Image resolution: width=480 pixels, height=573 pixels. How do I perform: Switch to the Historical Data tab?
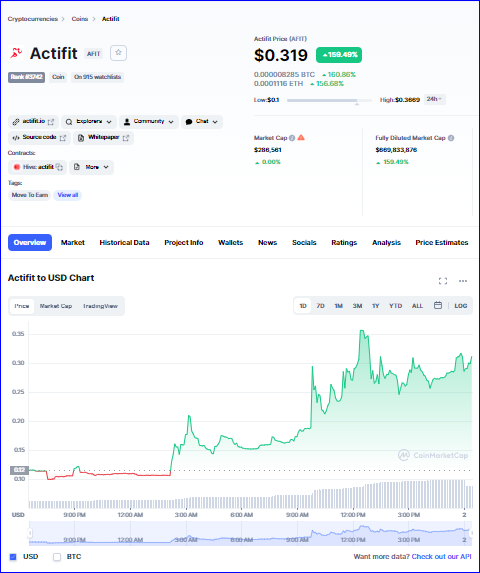coord(124,243)
